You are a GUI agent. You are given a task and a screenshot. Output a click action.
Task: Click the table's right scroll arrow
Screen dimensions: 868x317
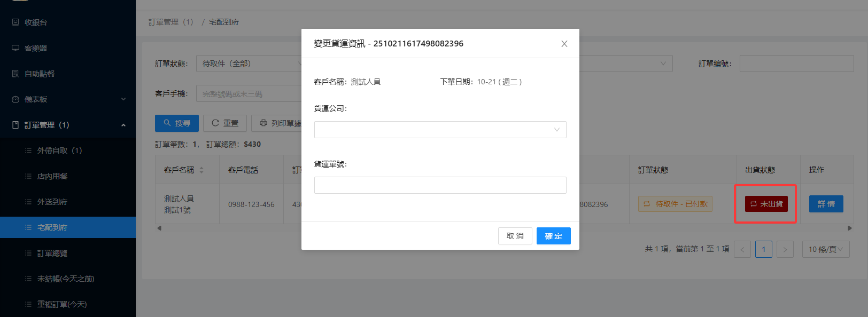(x=849, y=228)
